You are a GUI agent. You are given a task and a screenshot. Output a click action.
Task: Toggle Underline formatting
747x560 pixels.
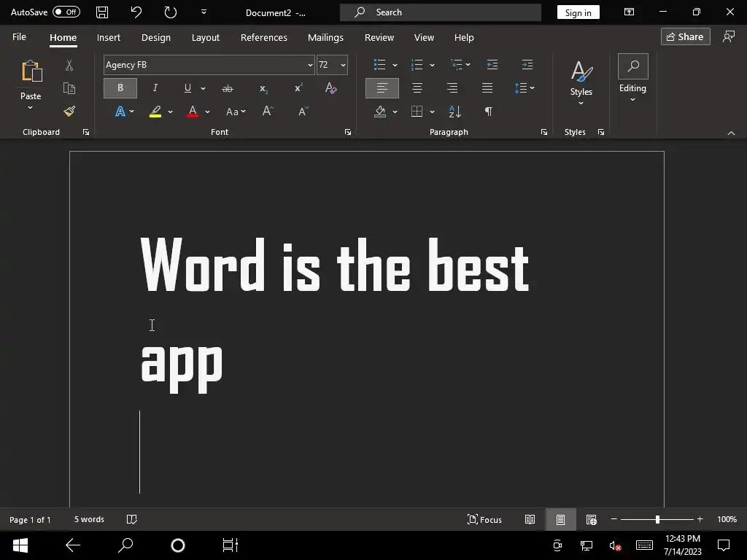click(187, 88)
